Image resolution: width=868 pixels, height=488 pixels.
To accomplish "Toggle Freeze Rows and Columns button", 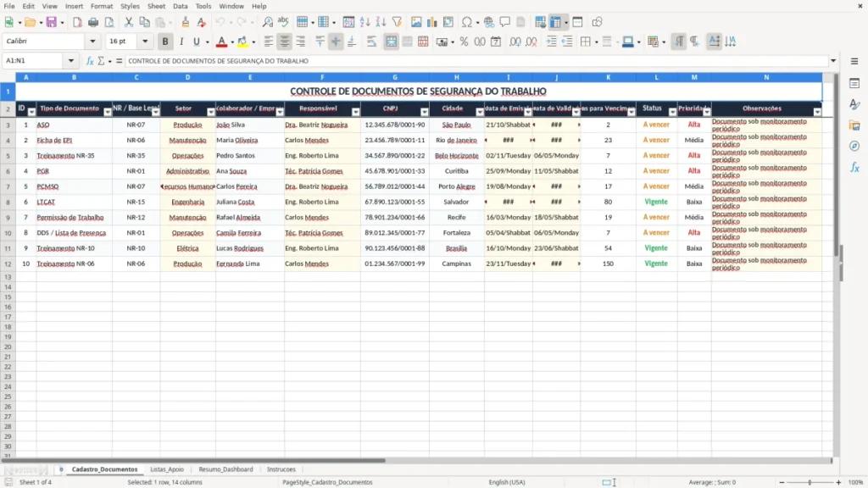I will (555, 22).
